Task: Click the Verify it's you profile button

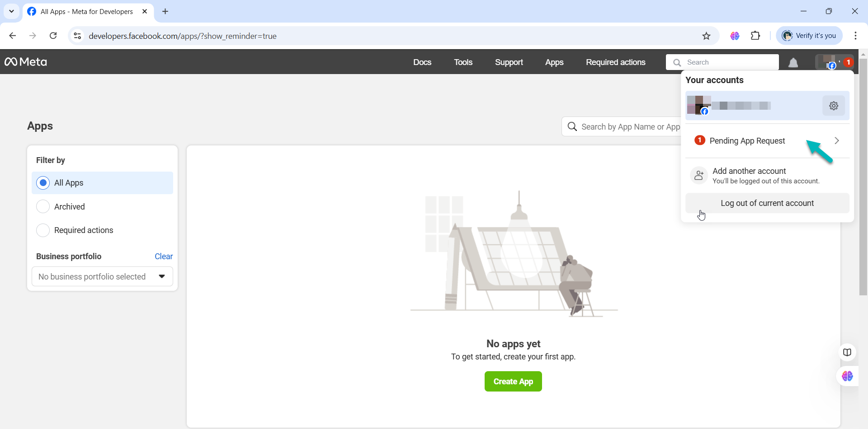Action: [x=809, y=36]
